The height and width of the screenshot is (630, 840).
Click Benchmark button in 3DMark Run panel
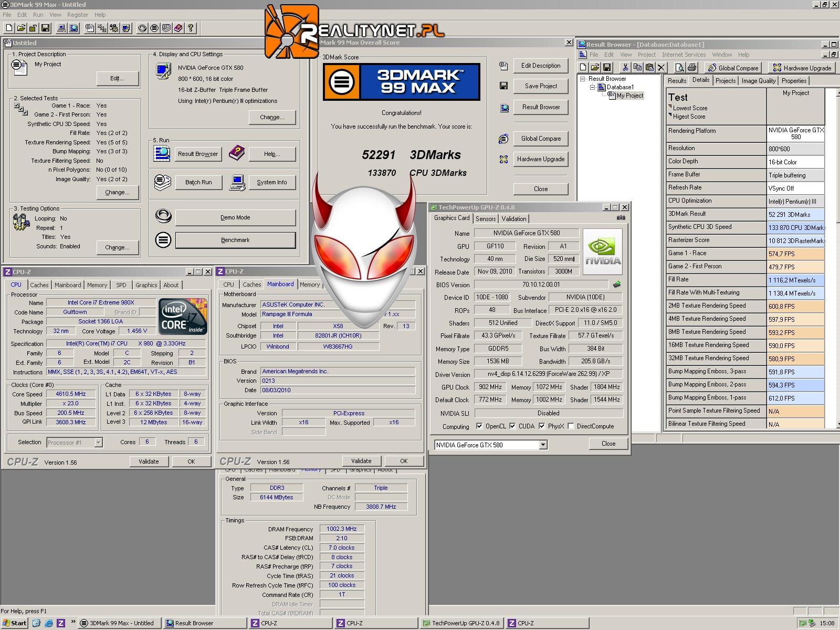pos(235,240)
